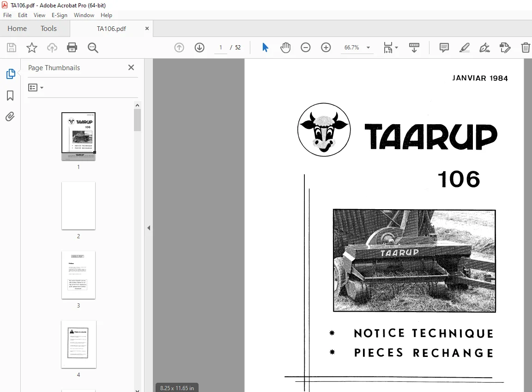The height and width of the screenshot is (392, 532).
Task: Open the Bookmarks panel icon
Action: pyautogui.click(x=10, y=95)
